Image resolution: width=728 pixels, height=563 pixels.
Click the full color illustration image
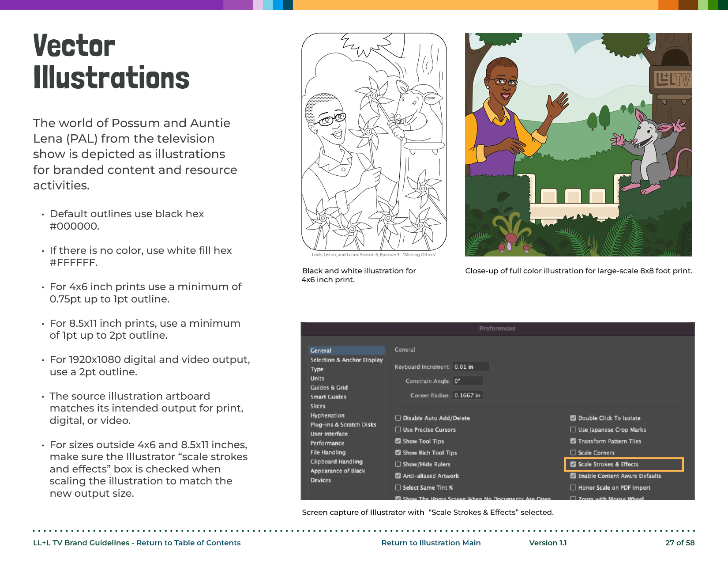coord(578,144)
